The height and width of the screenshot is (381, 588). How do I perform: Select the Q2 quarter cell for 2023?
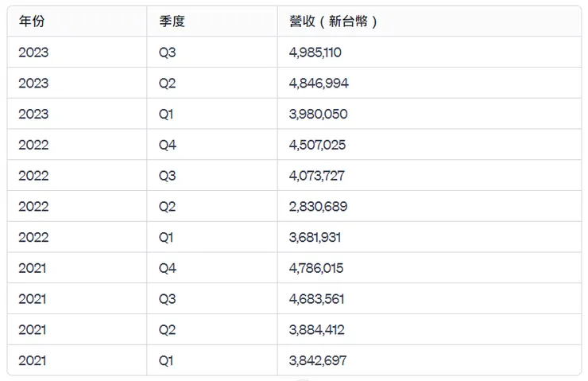point(167,84)
